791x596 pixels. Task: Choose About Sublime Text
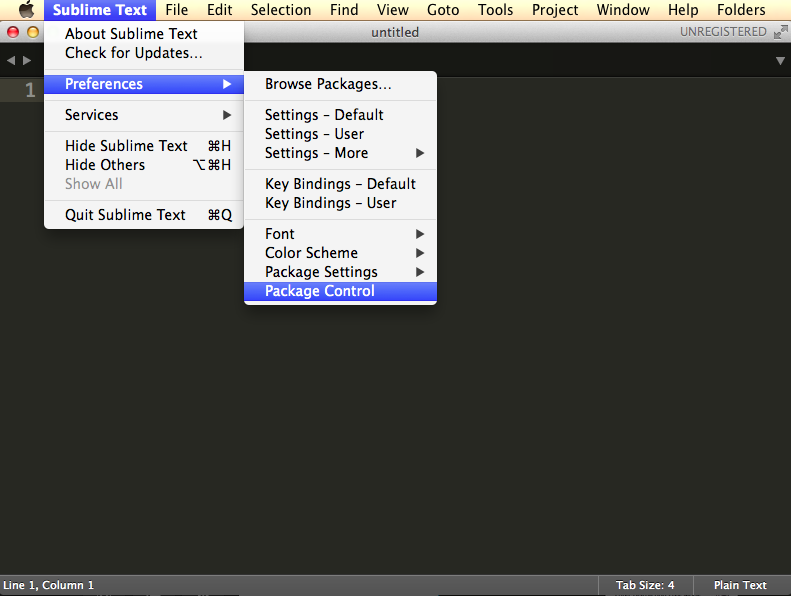(x=144, y=34)
